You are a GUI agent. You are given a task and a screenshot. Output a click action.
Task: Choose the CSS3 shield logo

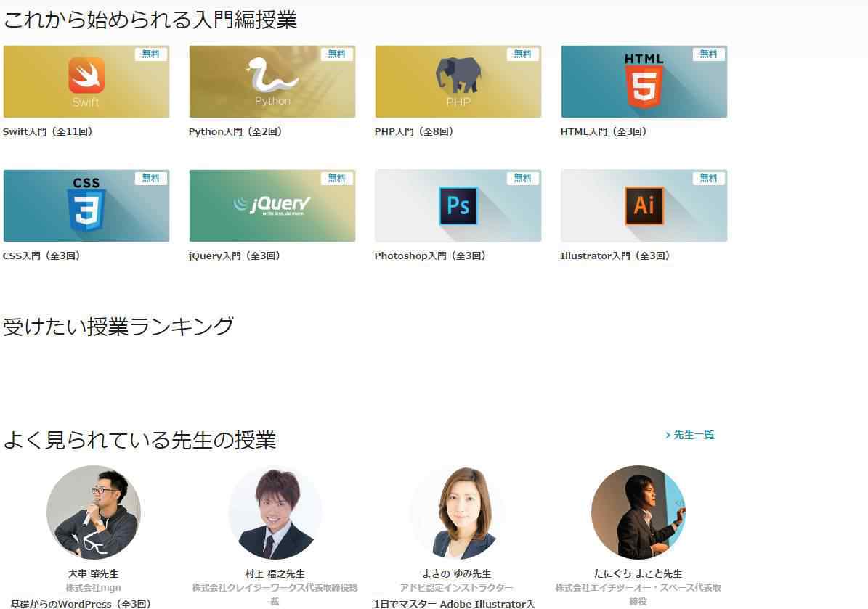point(86,205)
